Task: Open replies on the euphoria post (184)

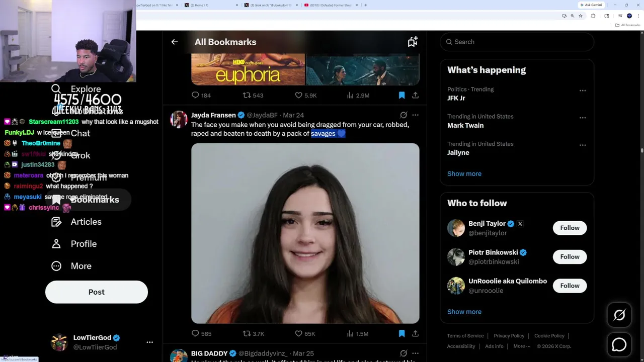Action: [201, 95]
